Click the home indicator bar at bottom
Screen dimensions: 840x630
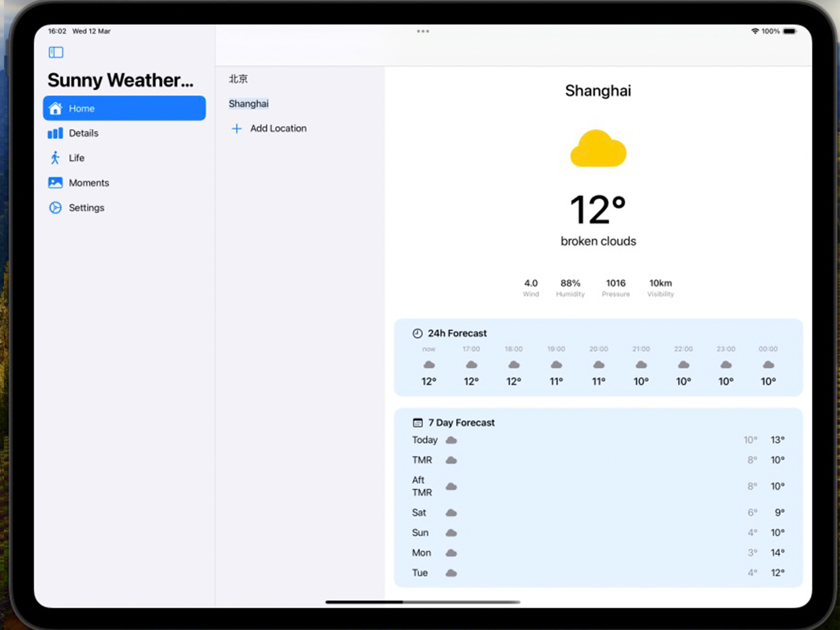[x=423, y=602]
